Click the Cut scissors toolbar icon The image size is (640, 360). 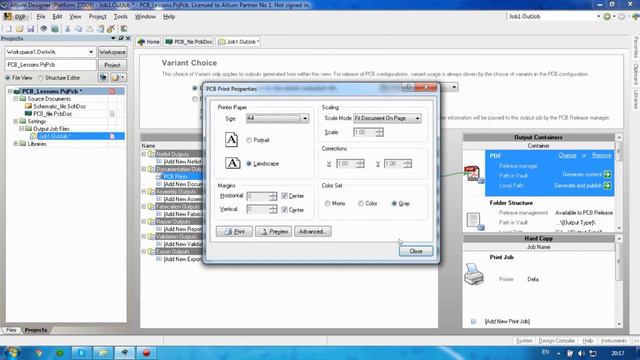pos(67,29)
